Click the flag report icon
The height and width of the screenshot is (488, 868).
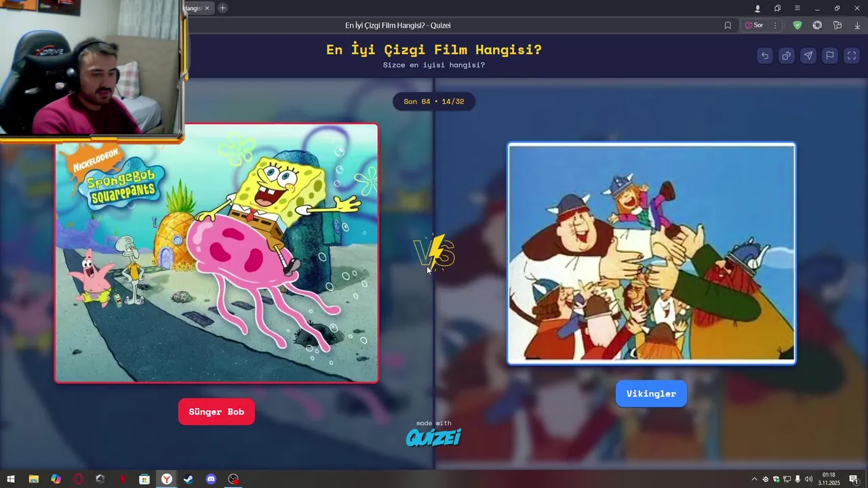coord(830,56)
